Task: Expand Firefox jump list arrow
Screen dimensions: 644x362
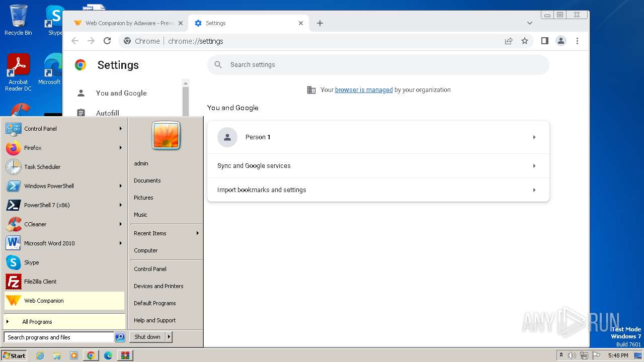Action: [121, 148]
